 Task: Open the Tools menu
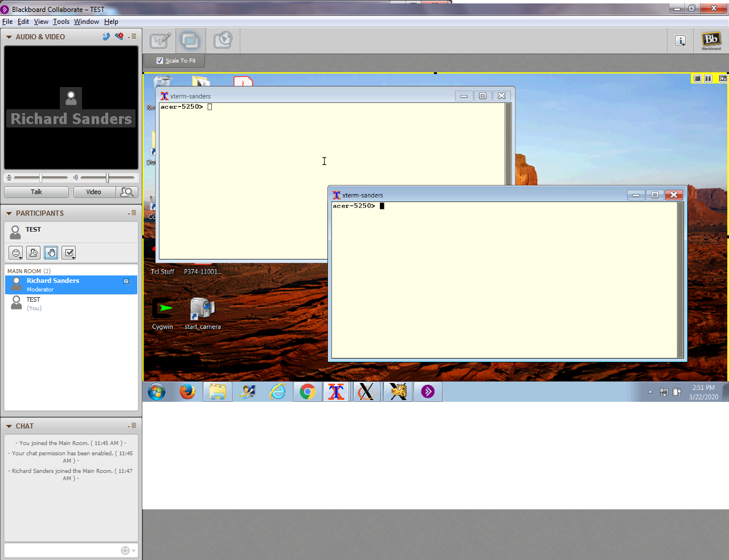pyautogui.click(x=61, y=22)
